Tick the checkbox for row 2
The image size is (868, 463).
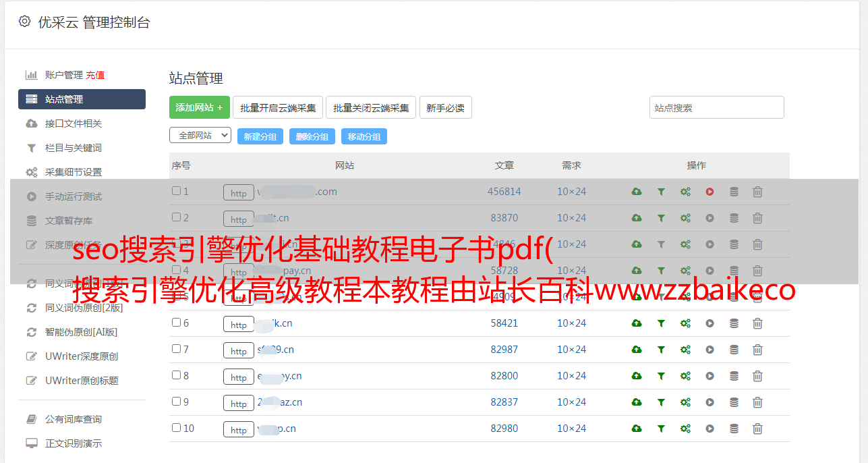tap(176, 217)
